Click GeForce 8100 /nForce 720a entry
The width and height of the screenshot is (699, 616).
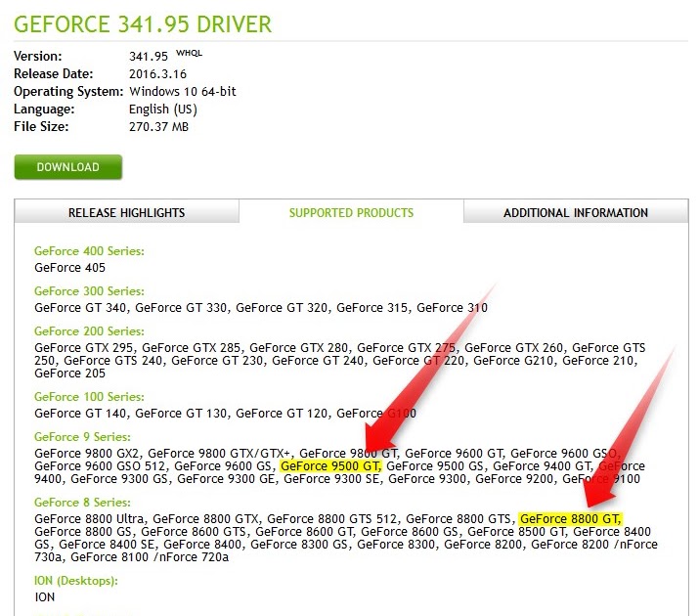(150, 557)
